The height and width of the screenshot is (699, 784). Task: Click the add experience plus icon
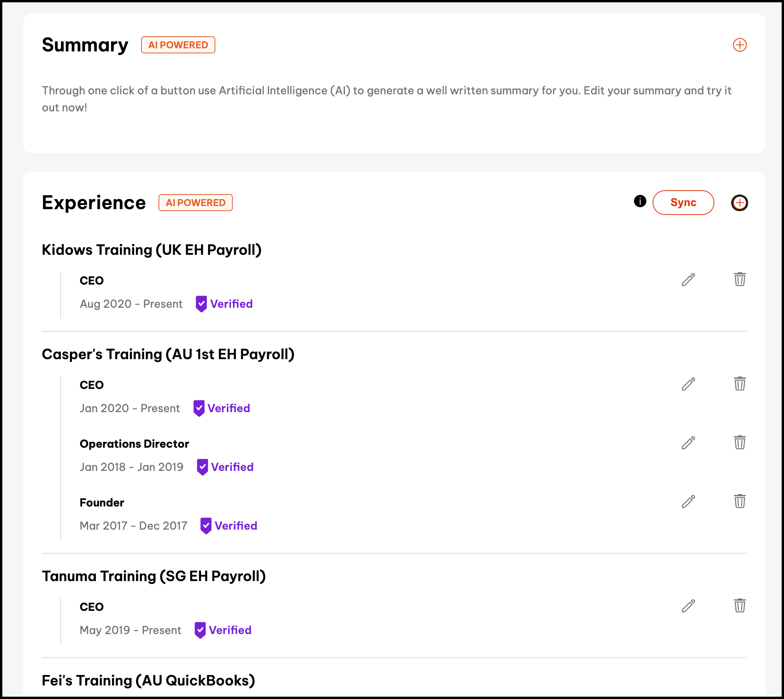[x=740, y=203]
